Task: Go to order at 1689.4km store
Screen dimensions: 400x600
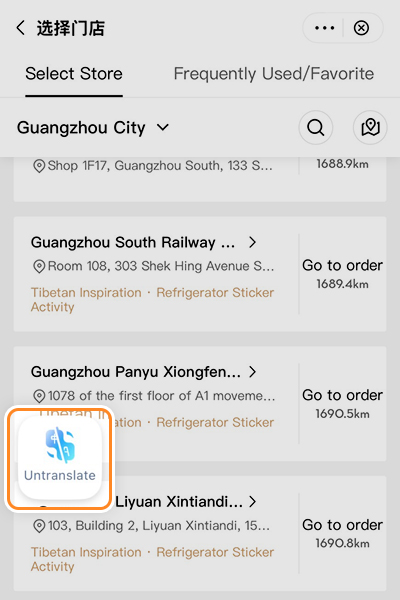Action: [342, 266]
